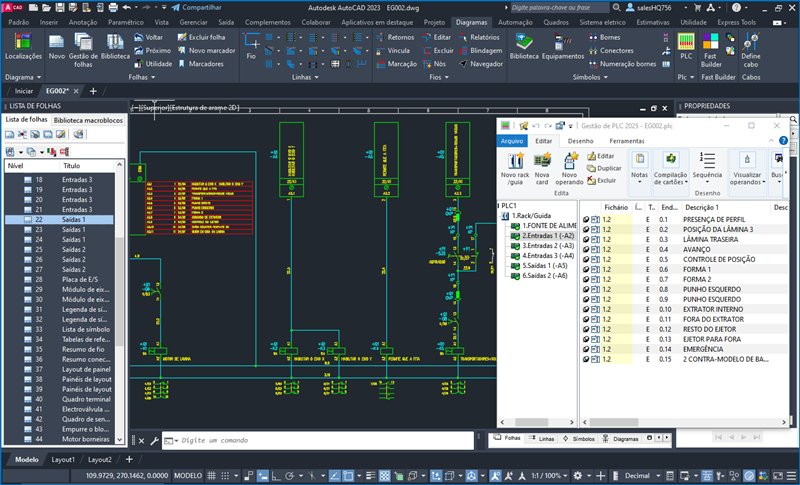
Task: Switch to the Projeto ribbon tab
Action: click(434, 22)
